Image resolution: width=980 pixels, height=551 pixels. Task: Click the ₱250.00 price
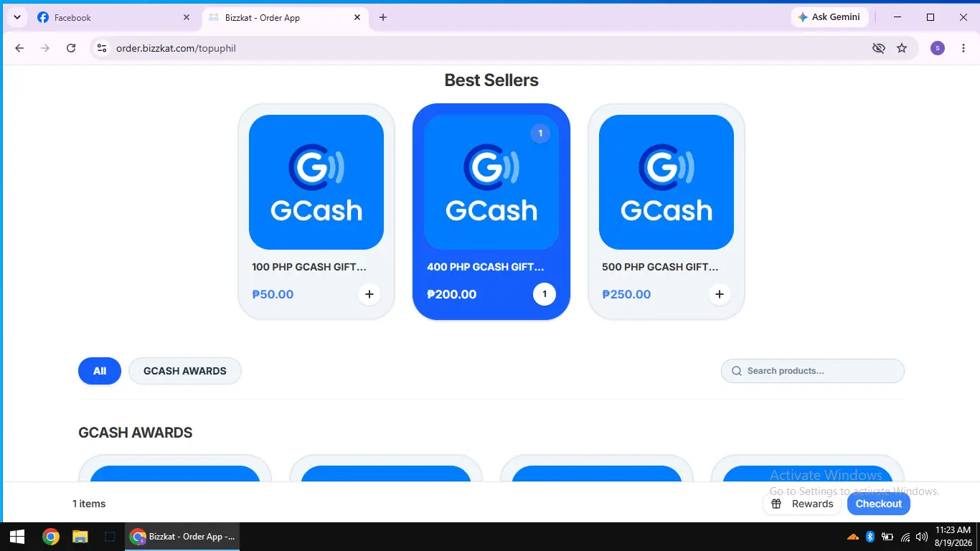[626, 294]
